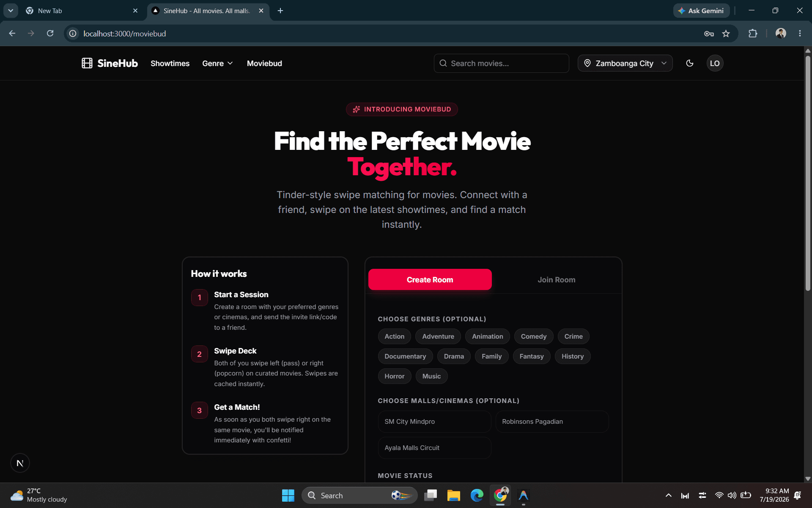Image resolution: width=812 pixels, height=508 pixels.
Task: Click the Search movies field
Action: point(501,63)
